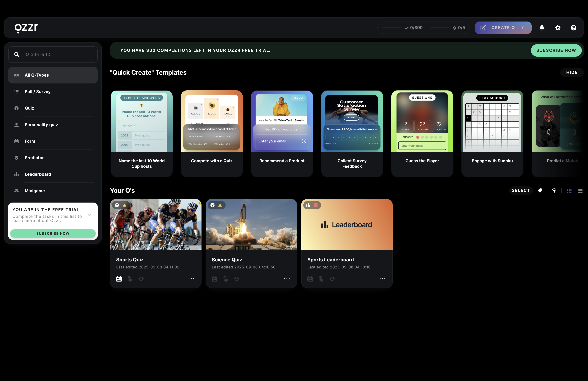This screenshot has height=381, width=588.
Task: Select Personality quiz in sidebar
Action: click(x=41, y=125)
